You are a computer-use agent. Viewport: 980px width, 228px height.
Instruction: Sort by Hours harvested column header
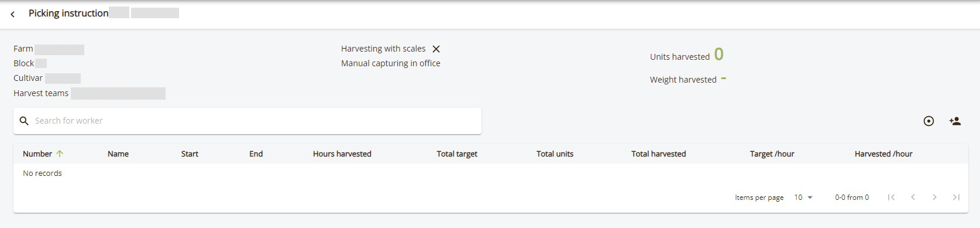(342, 154)
